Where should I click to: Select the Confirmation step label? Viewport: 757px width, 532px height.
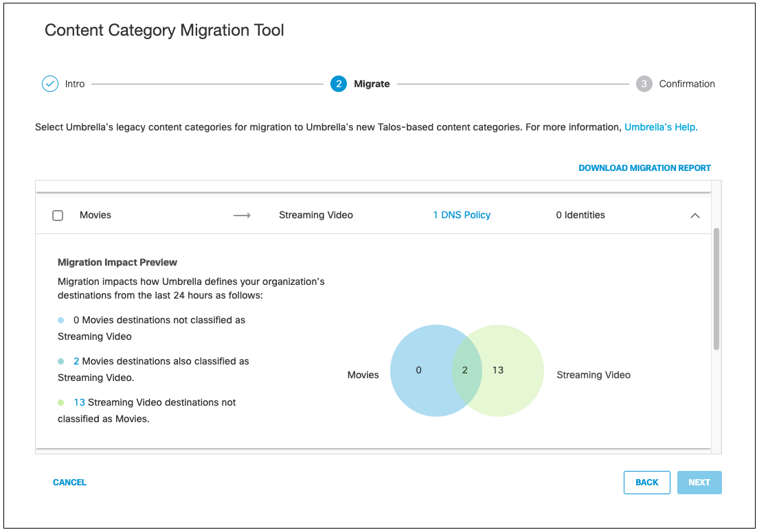click(x=686, y=84)
